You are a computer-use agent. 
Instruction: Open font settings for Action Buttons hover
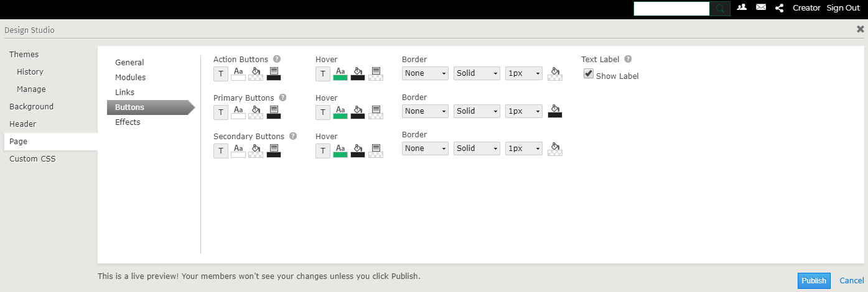tap(323, 74)
